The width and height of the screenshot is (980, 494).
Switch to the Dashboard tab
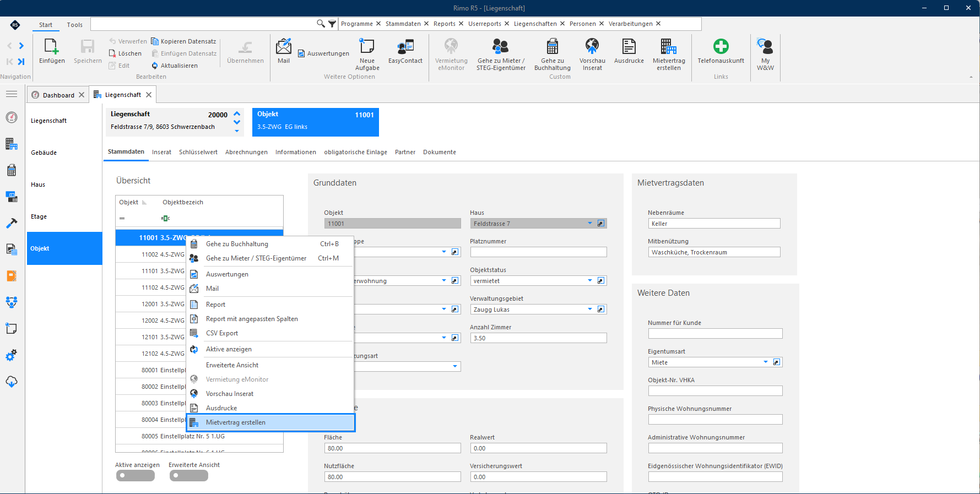[58, 95]
